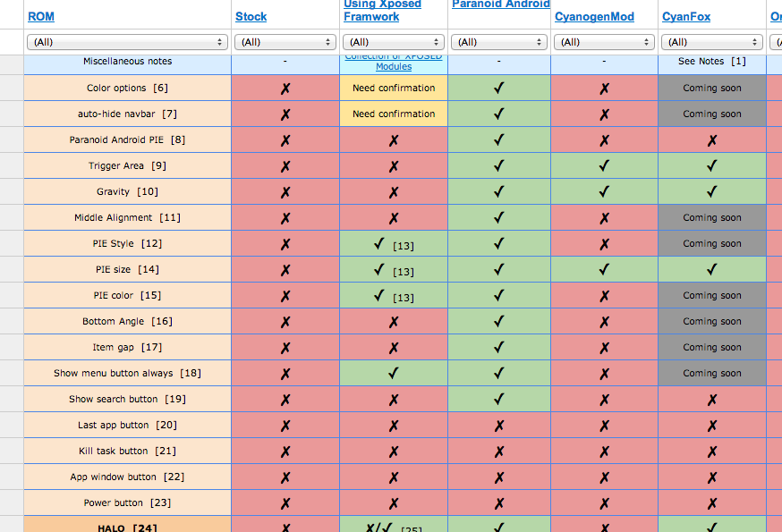
Task: Click CyanFox cross in Paranoid Android PIE row
Action: pos(712,140)
